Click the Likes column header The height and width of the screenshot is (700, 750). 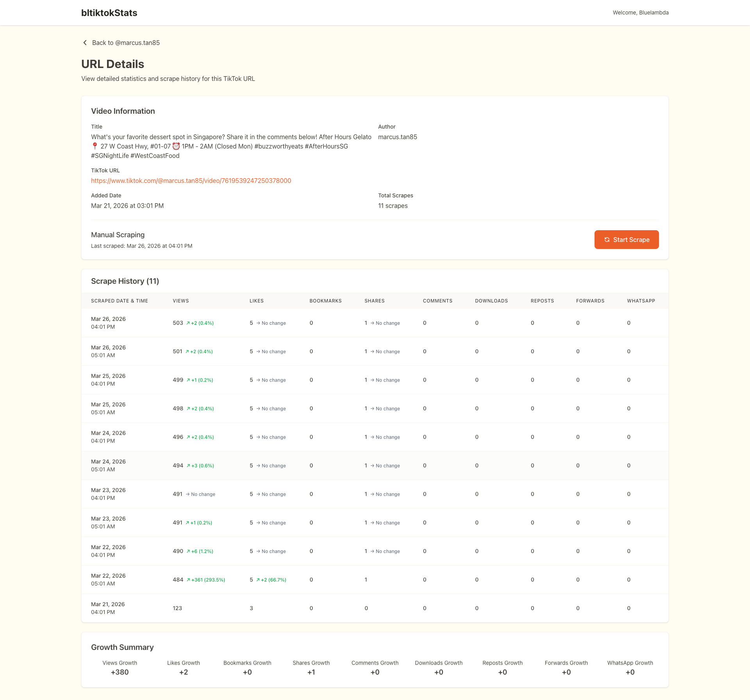coord(257,301)
